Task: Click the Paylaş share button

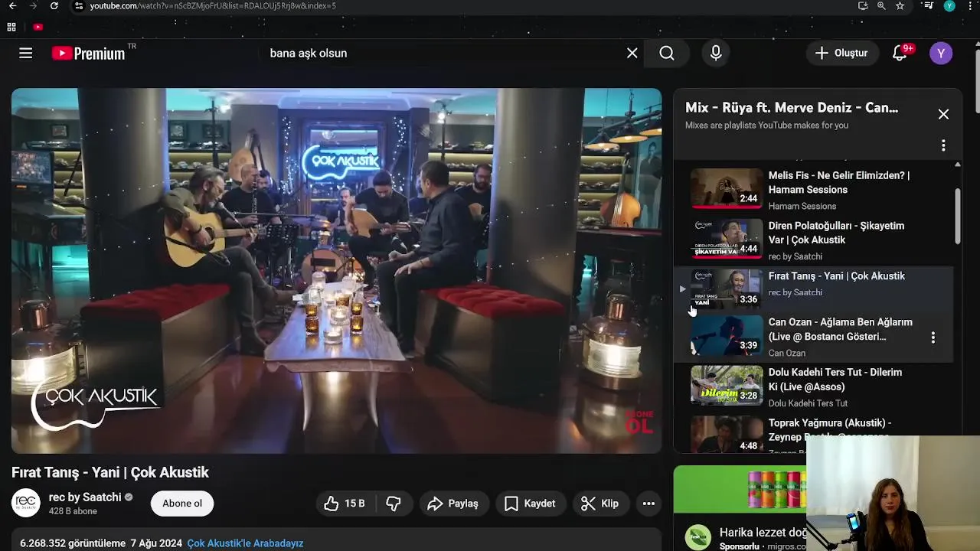Action: pos(453,504)
